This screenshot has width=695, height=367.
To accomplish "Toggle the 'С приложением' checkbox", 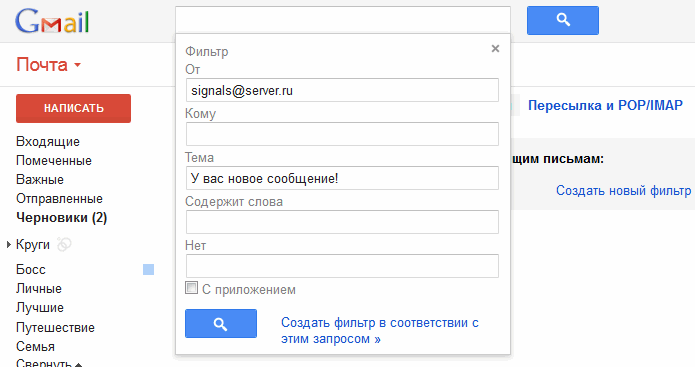I will [x=191, y=288].
